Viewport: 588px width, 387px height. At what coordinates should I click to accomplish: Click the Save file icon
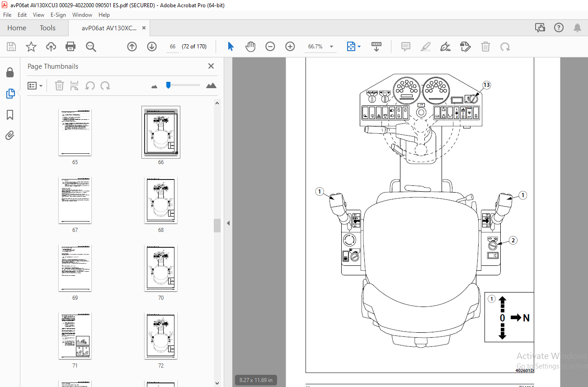tap(11, 47)
